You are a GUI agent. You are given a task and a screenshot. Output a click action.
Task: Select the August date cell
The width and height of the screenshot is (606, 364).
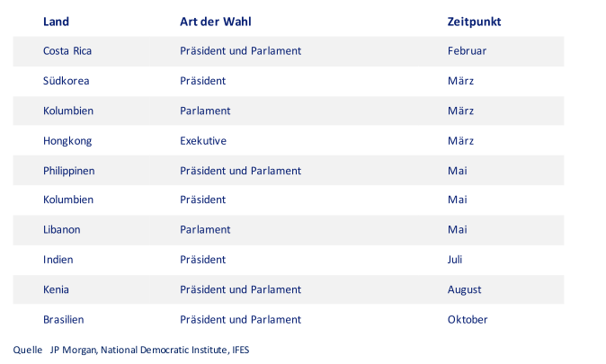coord(465,289)
